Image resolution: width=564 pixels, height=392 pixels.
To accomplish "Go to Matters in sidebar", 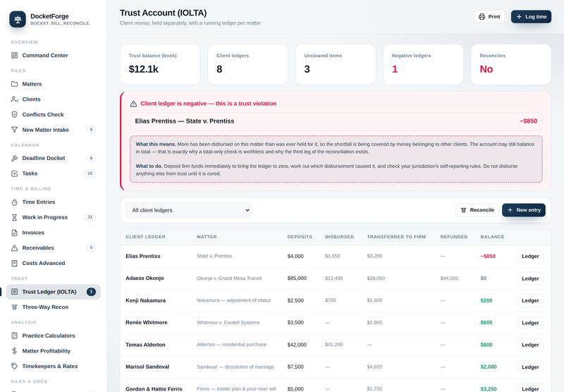I will (54, 84).
